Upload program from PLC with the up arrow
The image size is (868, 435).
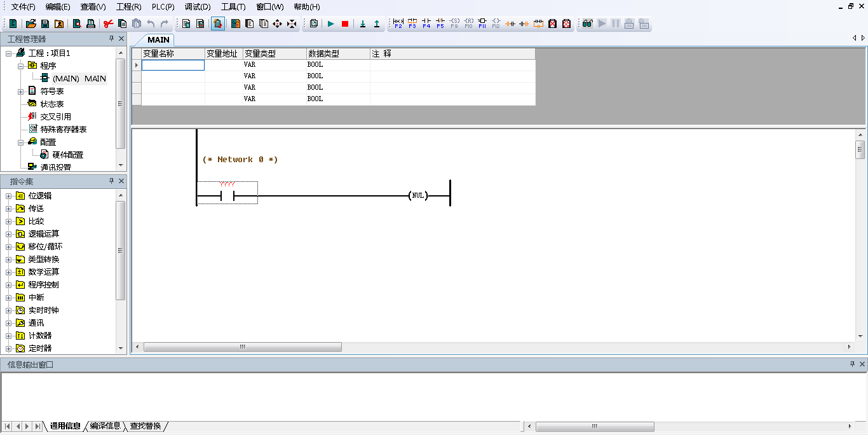coord(377,24)
